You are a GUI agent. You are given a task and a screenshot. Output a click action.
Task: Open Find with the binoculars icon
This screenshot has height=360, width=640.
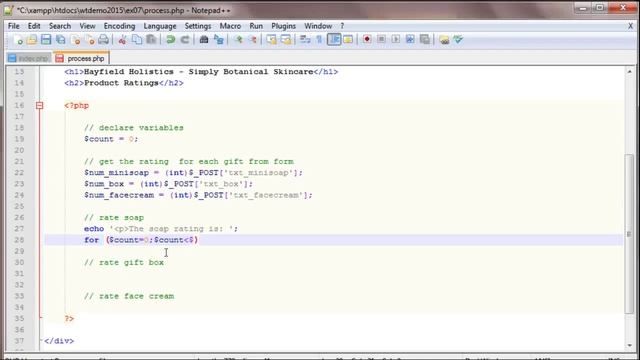tap(204, 40)
